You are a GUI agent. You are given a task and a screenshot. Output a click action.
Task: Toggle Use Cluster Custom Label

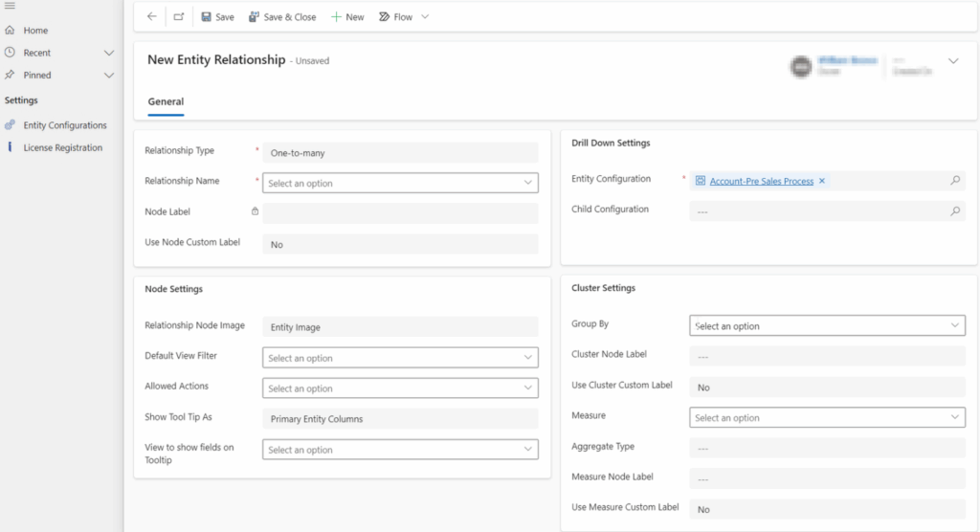[827, 387]
